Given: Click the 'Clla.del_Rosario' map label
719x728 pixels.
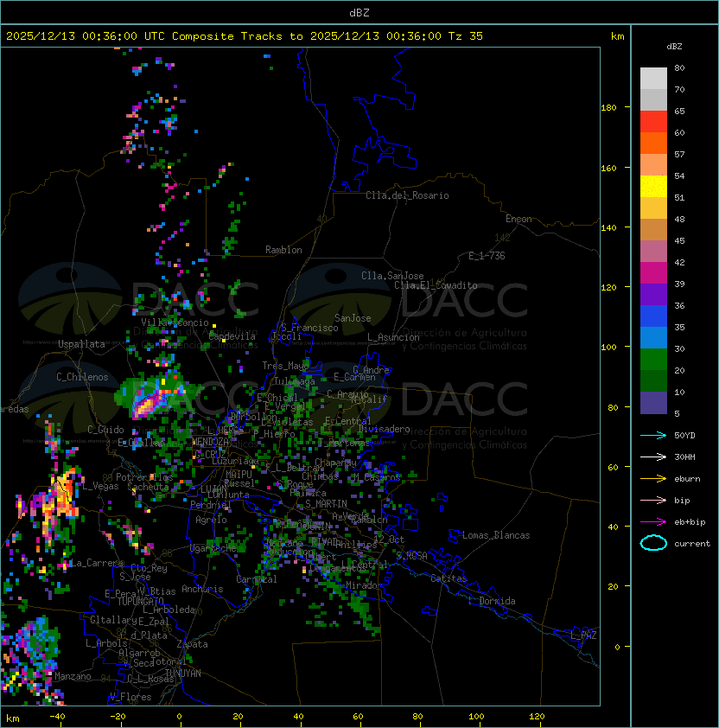Looking at the screenshot, I should [x=407, y=195].
